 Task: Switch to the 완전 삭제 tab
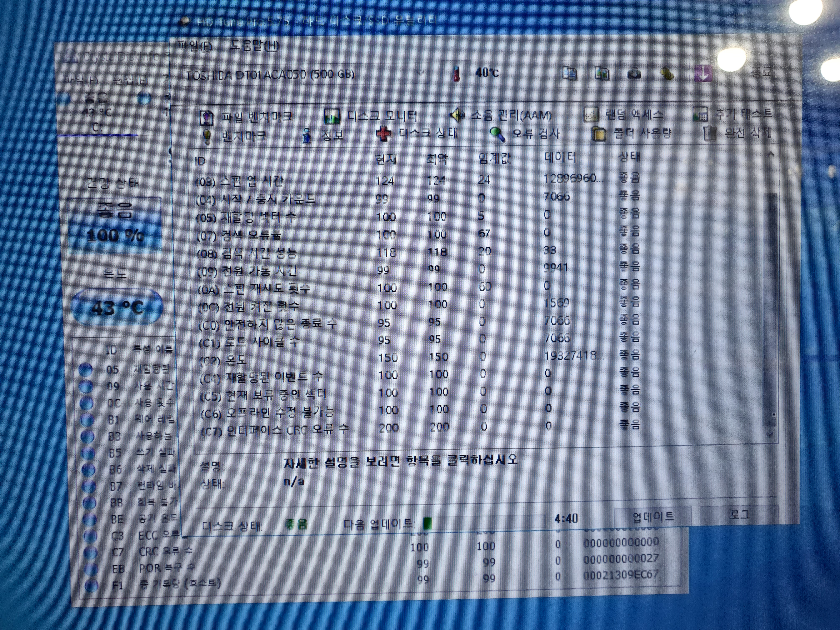(x=737, y=133)
